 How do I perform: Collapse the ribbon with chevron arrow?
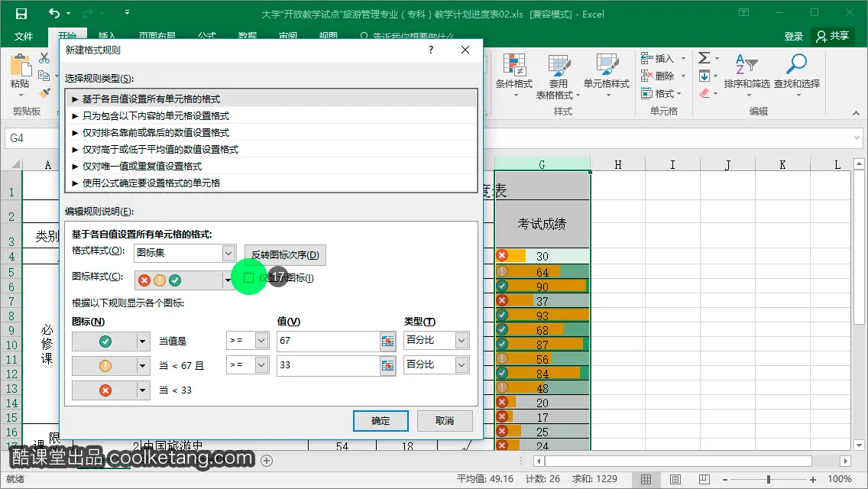click(x=856, y=113)
